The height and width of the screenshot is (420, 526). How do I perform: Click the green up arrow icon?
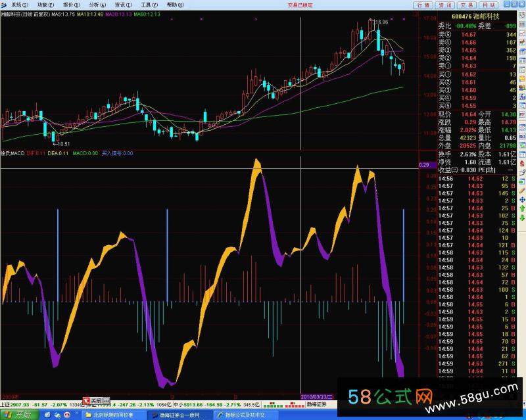click(x=522, y=209)
